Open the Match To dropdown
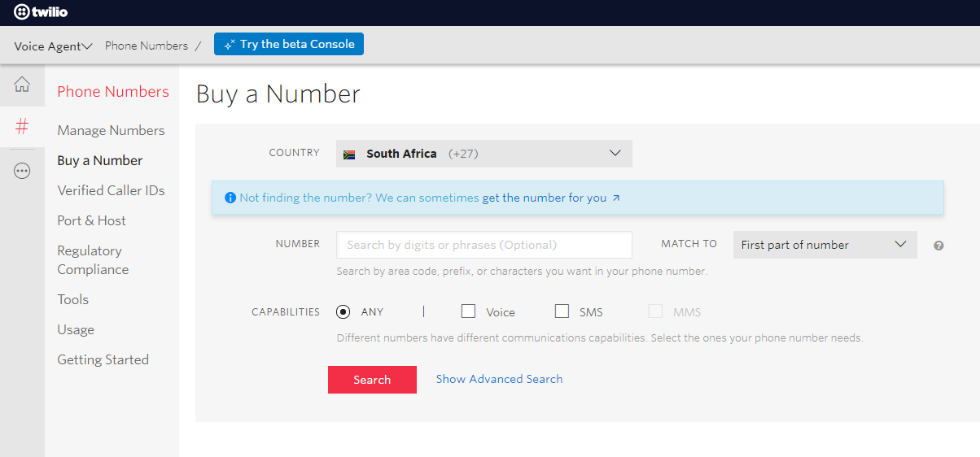 pyautogui.click(x=825, y=245)
